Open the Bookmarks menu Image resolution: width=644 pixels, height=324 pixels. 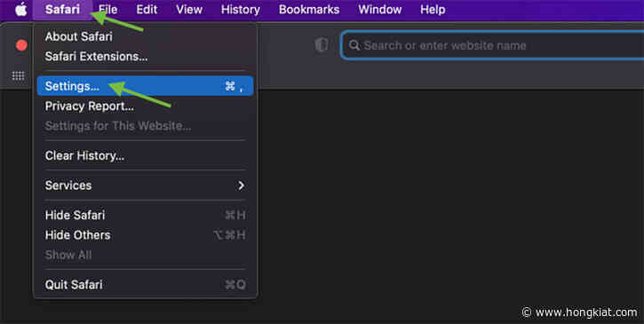[309, 10]
